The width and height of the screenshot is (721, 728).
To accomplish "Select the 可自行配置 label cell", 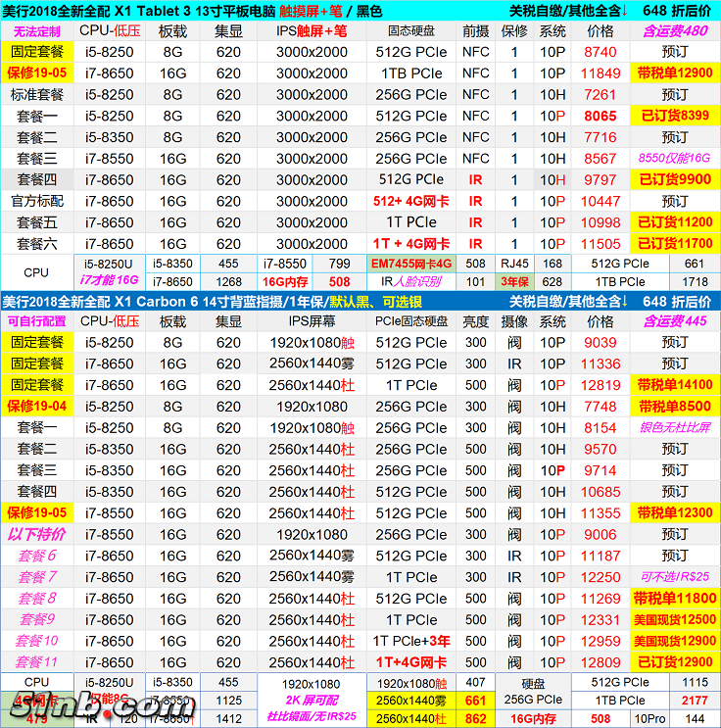I will tap(36, 320).
